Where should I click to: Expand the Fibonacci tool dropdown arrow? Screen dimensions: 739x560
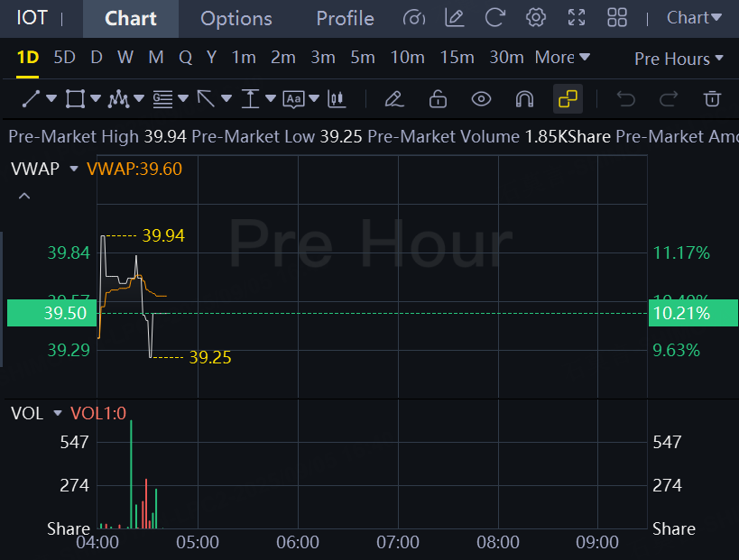tap(183, 98)
